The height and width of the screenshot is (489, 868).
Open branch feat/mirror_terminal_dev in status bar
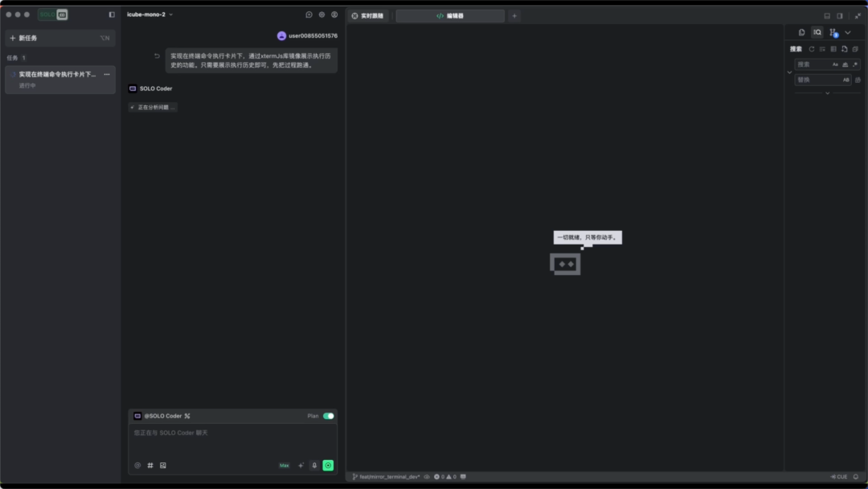pos(386,477)
